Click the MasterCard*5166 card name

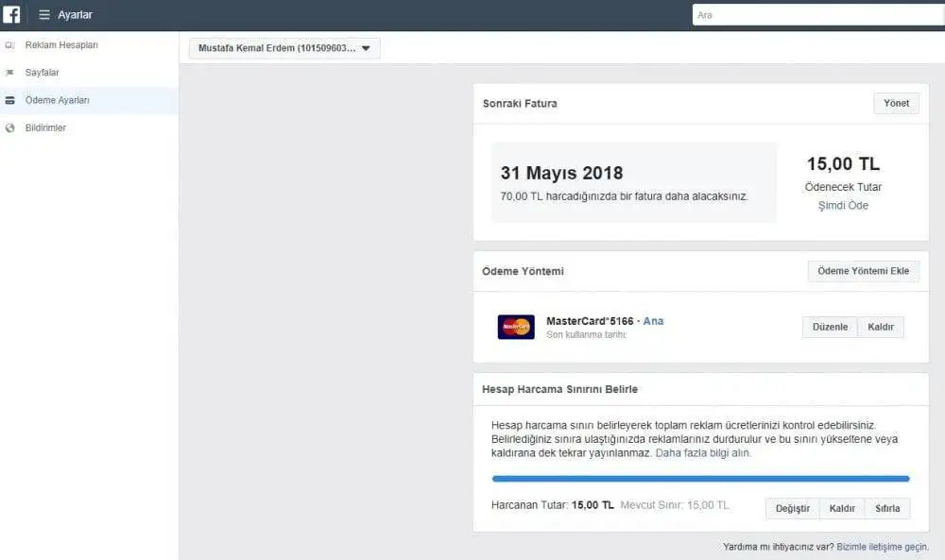(x=590, y=321)
